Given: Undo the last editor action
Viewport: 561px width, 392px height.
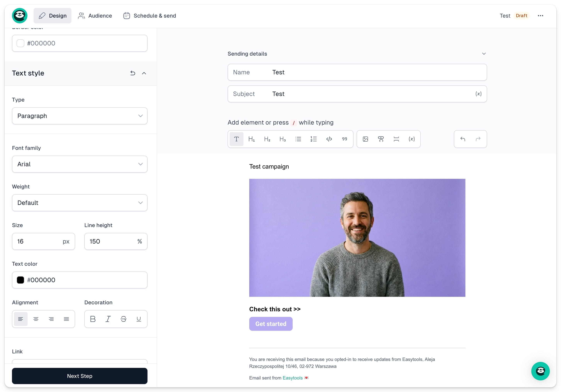Looking at the screenshot, I should click(x=463, y=139).
